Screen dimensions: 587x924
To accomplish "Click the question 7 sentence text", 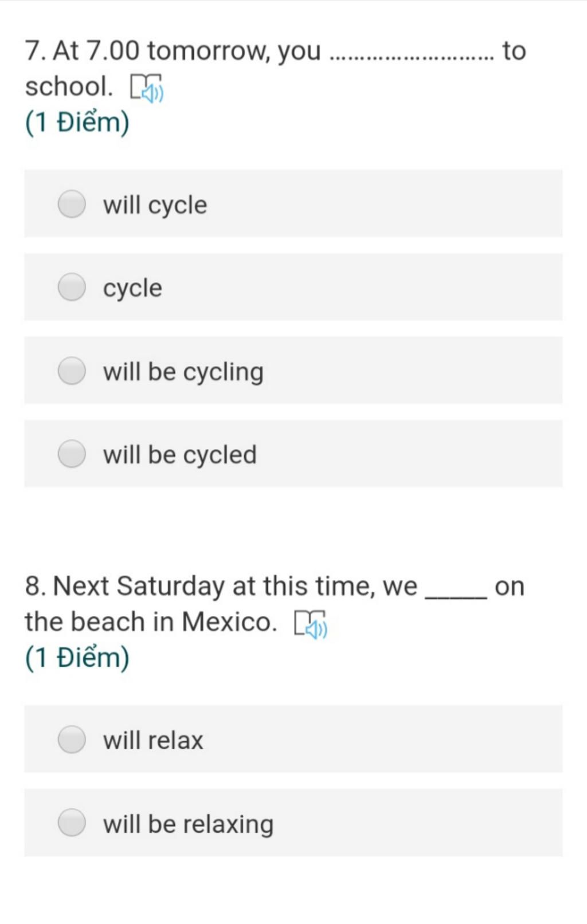I will point(275,69).
